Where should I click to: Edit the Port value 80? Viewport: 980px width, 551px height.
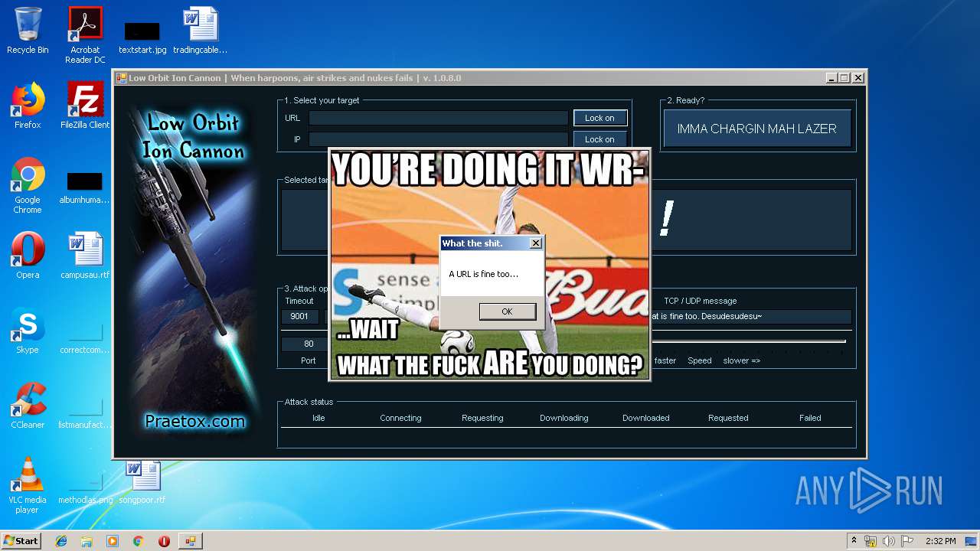point(309,344)
